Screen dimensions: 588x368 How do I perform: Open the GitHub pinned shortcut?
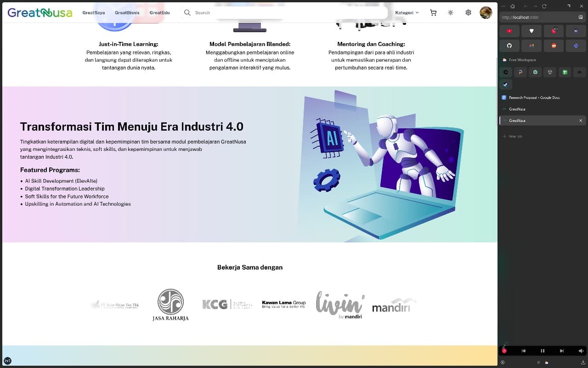pyautogui.click(x=509, y=46)
